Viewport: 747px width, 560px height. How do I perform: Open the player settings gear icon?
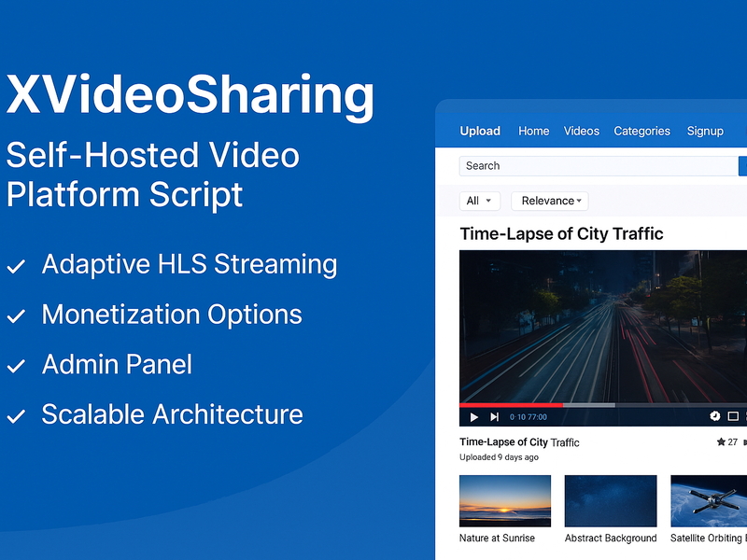click(x=714, y=416)
